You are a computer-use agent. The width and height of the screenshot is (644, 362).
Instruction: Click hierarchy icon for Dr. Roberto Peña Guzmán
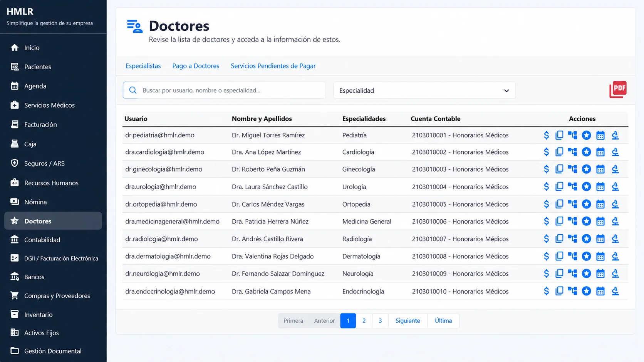pyautogui.click(x=573, y=169)
